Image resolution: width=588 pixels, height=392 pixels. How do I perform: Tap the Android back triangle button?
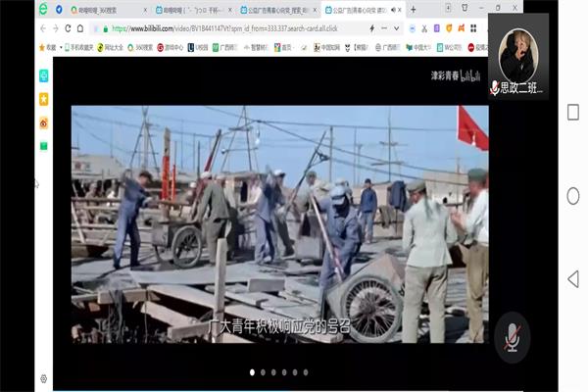coord(573,279)
